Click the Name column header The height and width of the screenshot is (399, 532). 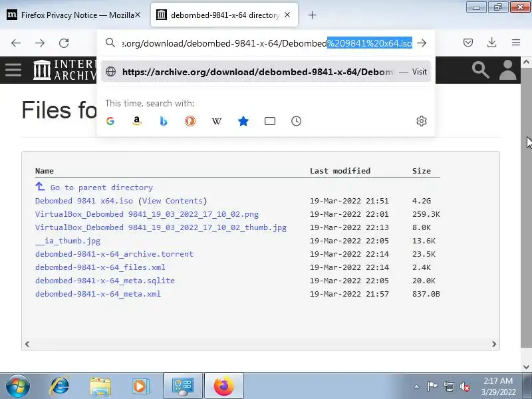point(45,171)
